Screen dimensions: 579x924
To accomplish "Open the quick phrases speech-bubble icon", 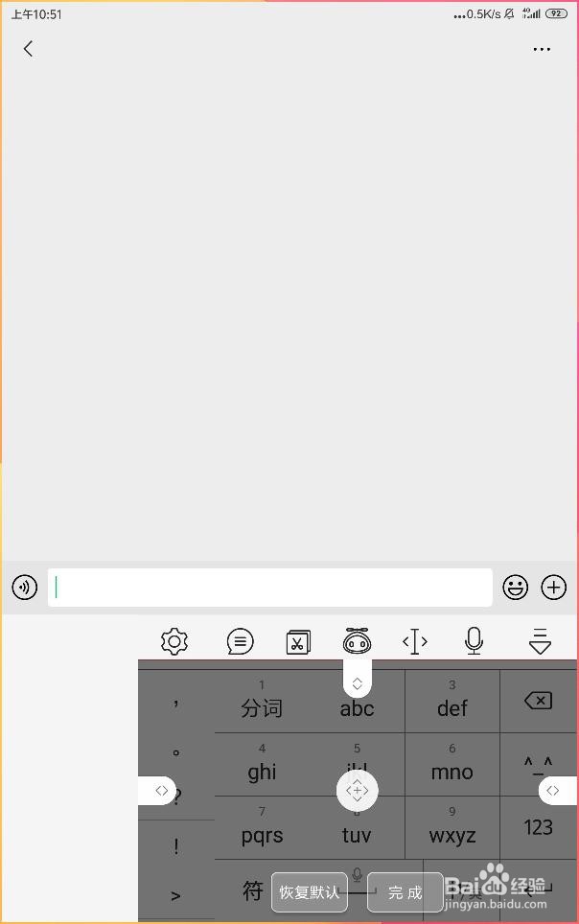I will (x=240, y=641).
